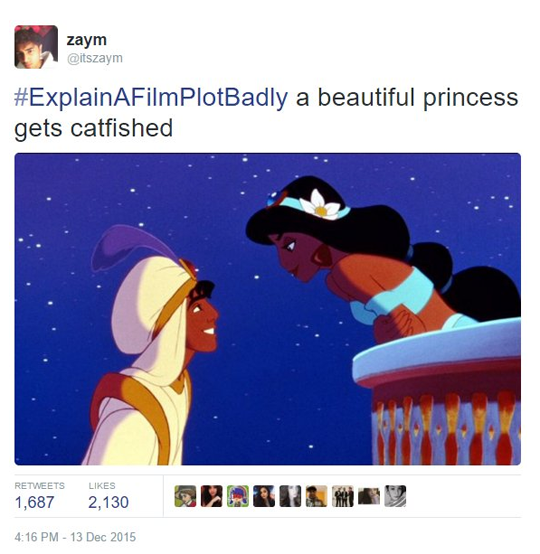Open seventh liker avatar showing group in suits
This screenshot has height=554, width=540.
[343, 496]
